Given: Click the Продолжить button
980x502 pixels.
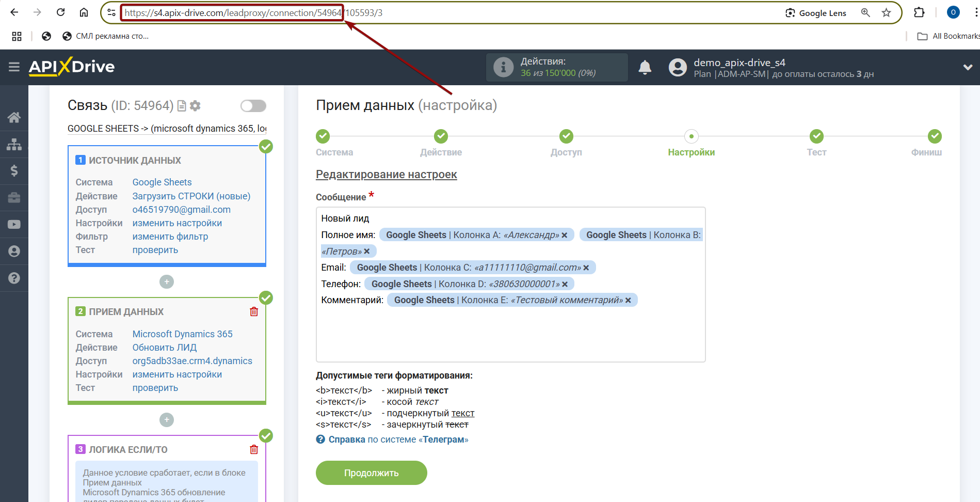Looking at the screenshot, I should click(372, 473).
